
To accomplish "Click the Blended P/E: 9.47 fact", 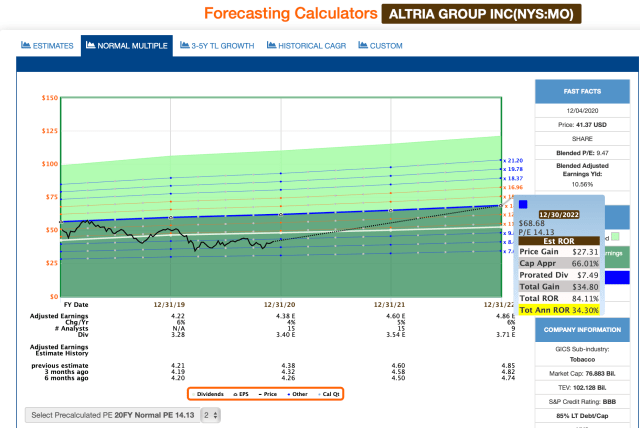I will [582, 153].
